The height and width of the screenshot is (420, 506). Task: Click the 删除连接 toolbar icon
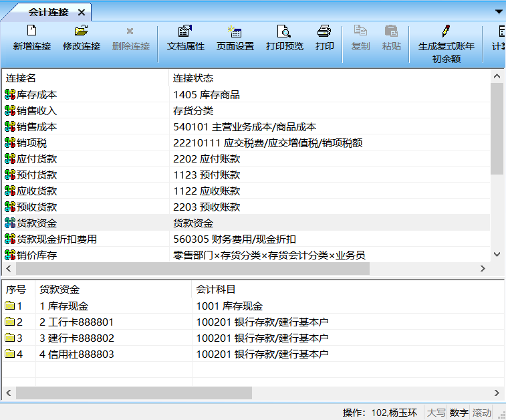tap(130, 31)
